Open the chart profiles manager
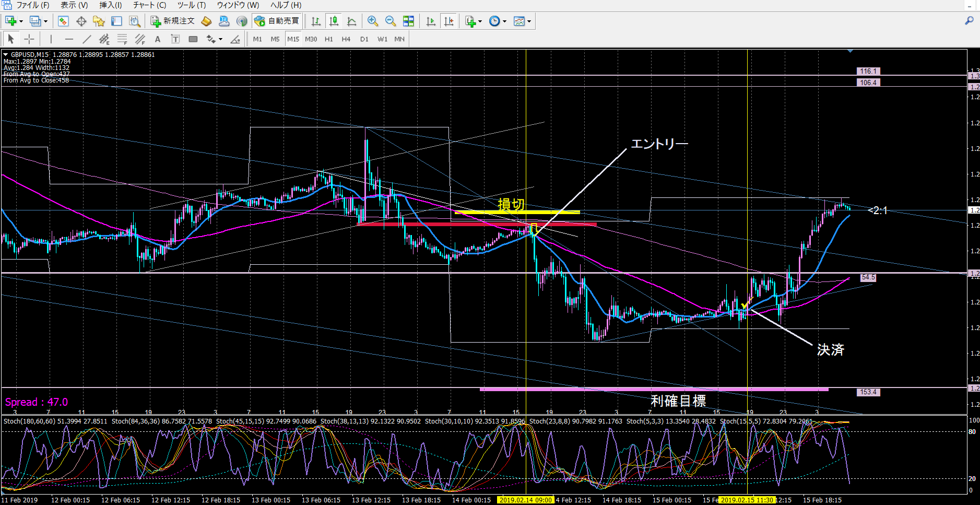 [x=35, y=21]
